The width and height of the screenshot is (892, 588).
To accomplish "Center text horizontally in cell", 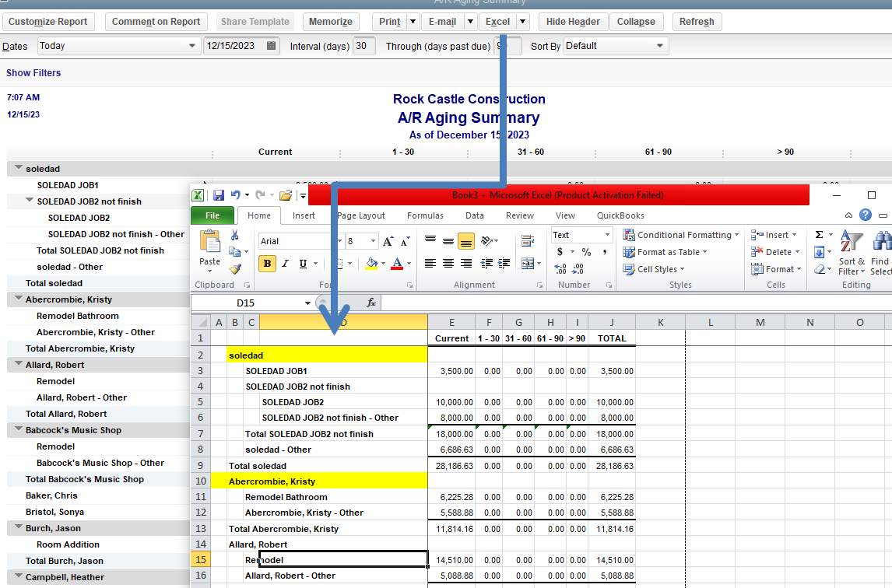I will 448,264.
